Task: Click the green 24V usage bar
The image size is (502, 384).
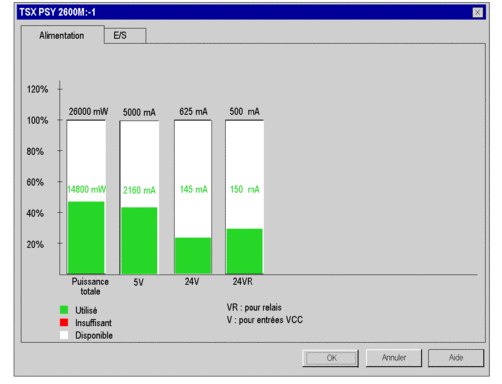Action: click(x=193, y=256)
